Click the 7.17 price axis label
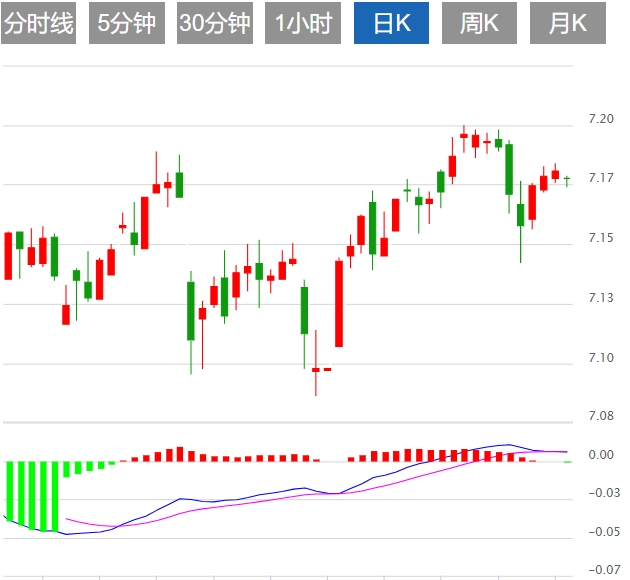Image resolution: width=630 pixels, height=580 pixels. tap(601, 178)
